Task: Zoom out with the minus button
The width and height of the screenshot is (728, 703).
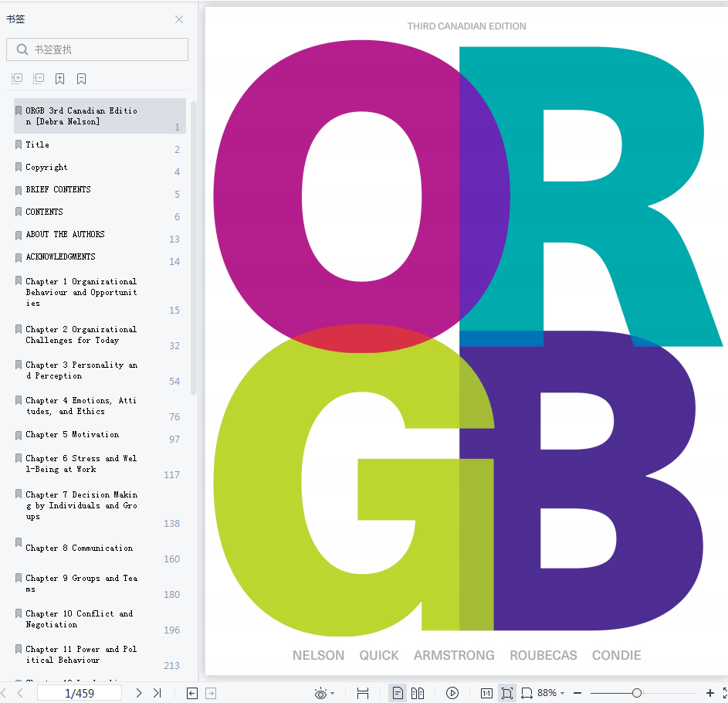Action: pyautogui.click(x=577, y=693)
